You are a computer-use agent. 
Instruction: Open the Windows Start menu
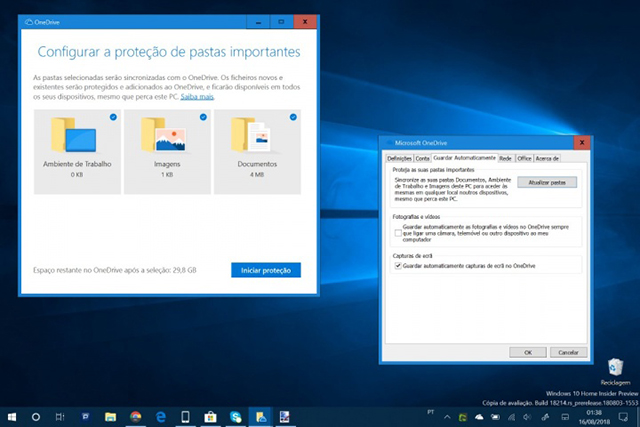pyautogui.click(x=12, y=417)
